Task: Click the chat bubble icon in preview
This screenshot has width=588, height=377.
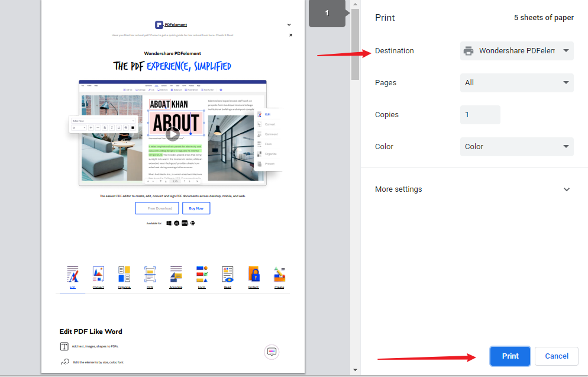Action: pyautogui.click(x=272, y=352)
